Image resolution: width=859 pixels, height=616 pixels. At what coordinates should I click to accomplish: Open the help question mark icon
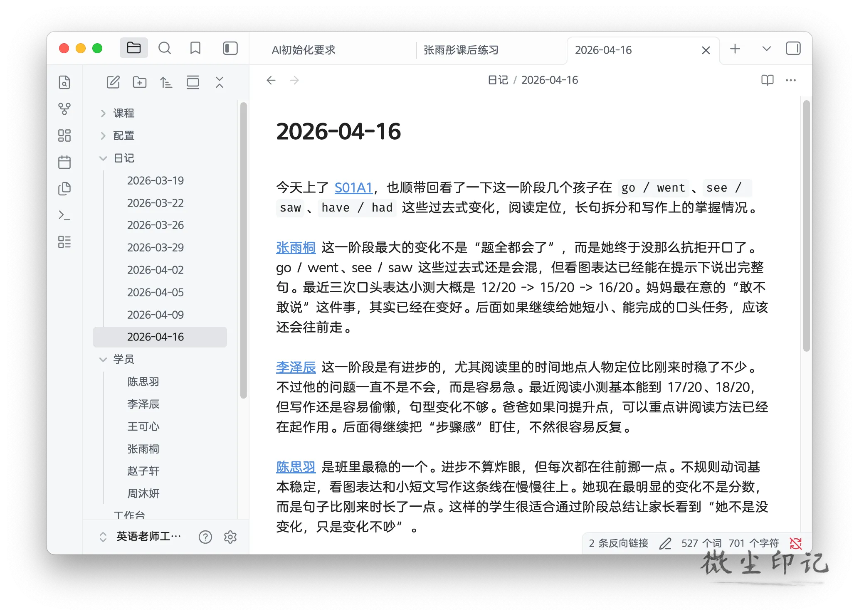205,537
